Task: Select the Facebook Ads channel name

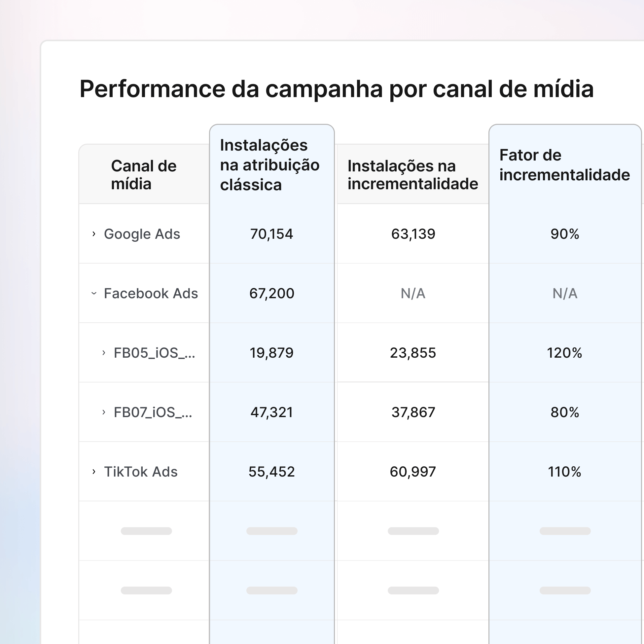Action: (151, 293)
